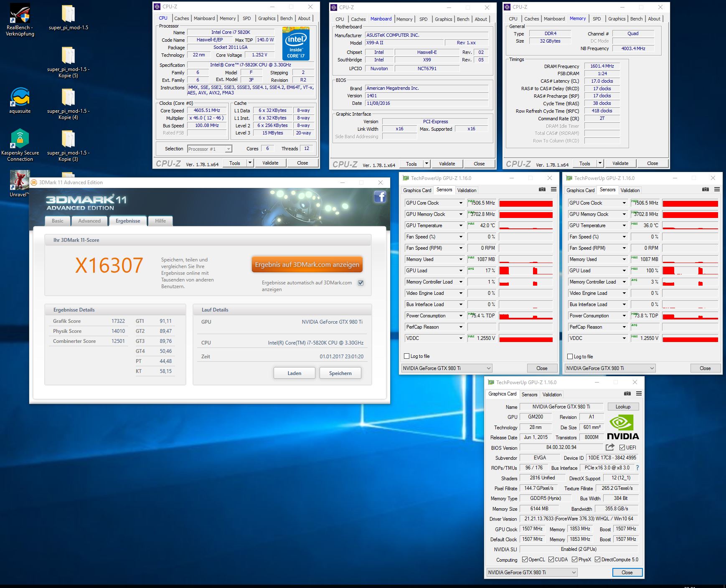The image size is (726, 588).
Task: Click Power Consumption graph in left GPU-Z
Action: [x=526, y=316]
